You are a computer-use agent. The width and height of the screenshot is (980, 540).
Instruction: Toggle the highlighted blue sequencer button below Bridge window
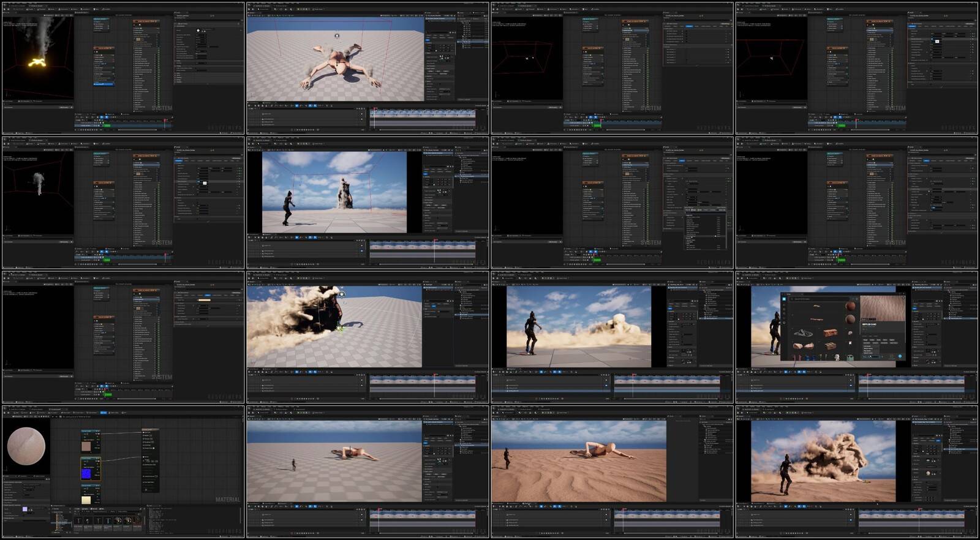pos(786,372)
